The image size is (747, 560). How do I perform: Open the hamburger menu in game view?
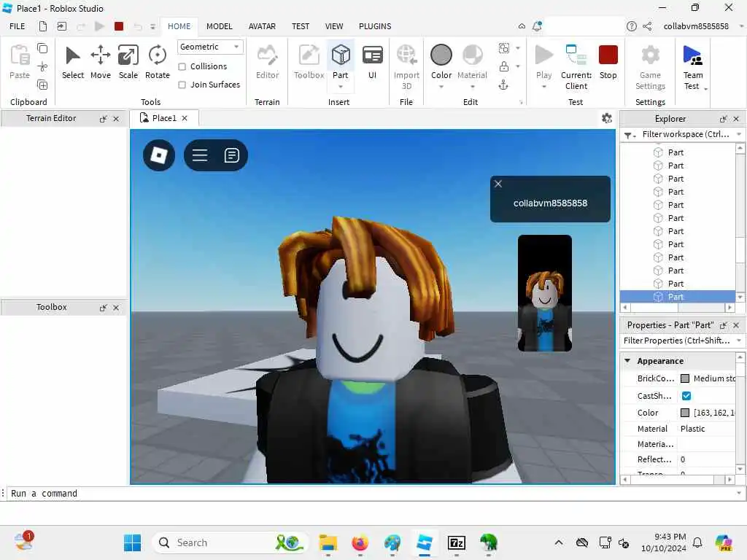coord(200,155)
